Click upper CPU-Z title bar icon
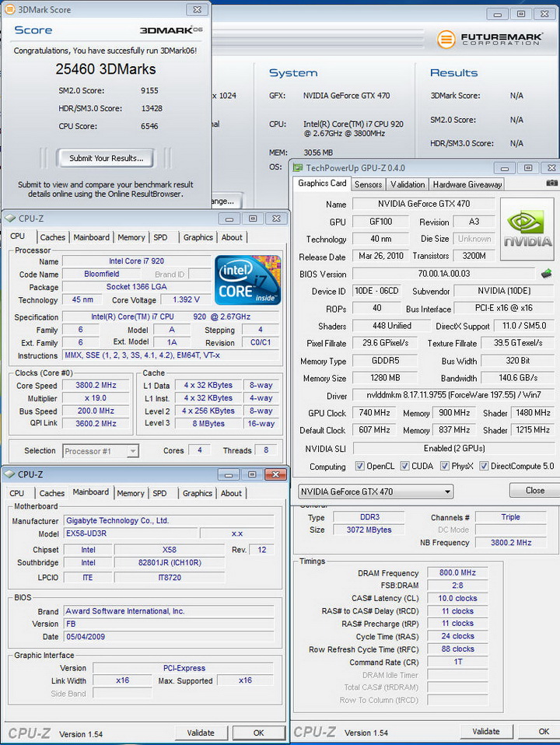Screen dimensions: 560x745 pyautogui.click(x=10, y=219)
